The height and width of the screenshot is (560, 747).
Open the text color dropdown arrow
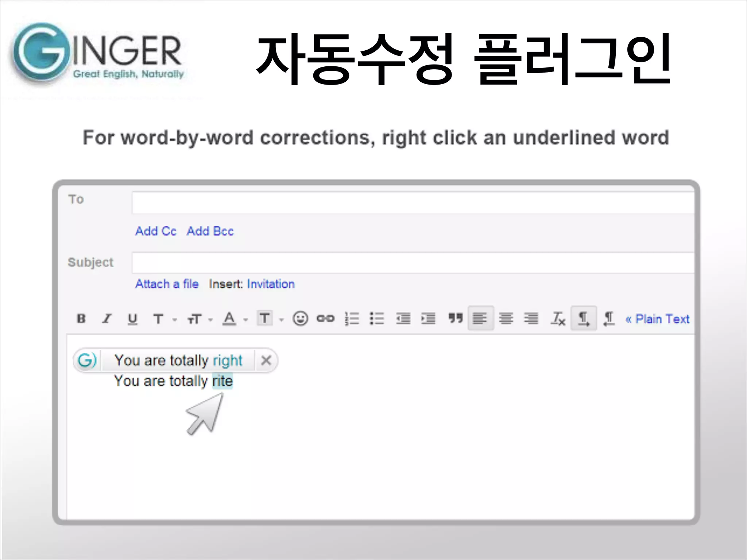pyautogui.click(x=245, y=320)
